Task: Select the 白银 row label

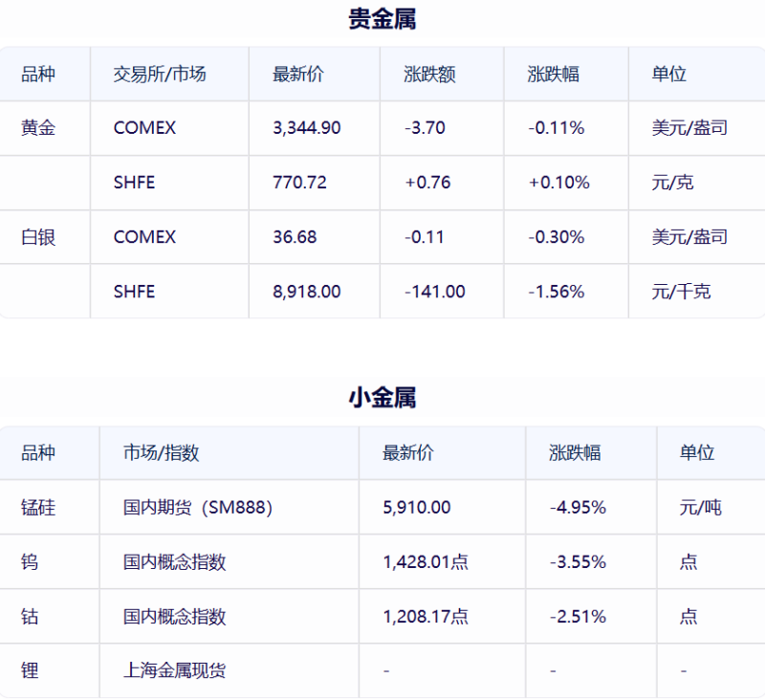Action: coord(38,237)
